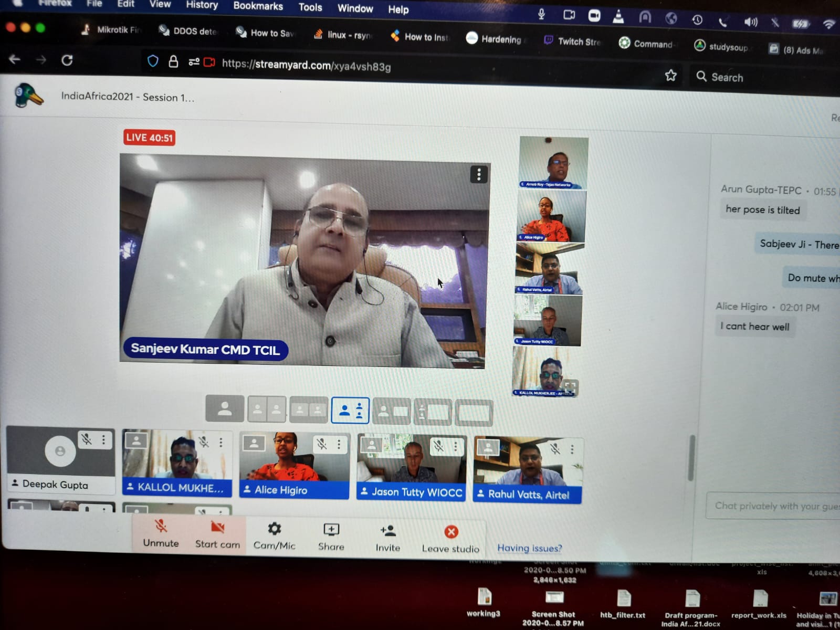
Task: Click the private chat input field
Action: (774, 506)
